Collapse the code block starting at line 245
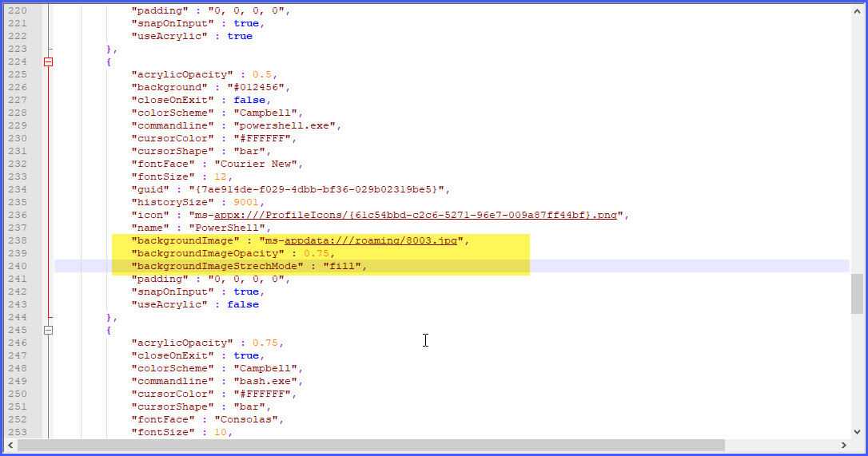868x456 pixels. tap(48, 330)
